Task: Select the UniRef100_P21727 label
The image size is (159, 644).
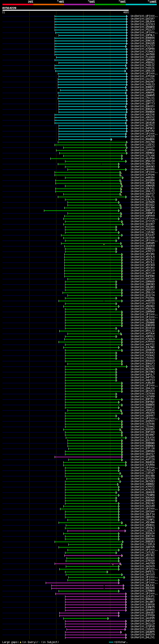Action: point(143,46)
